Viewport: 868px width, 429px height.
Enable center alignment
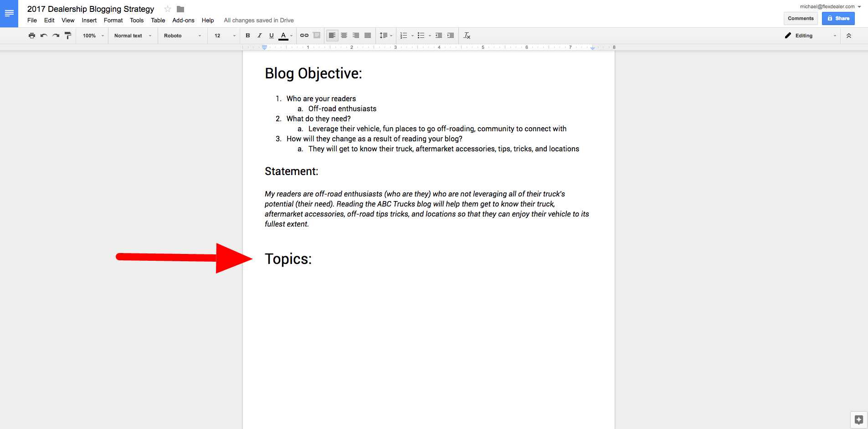(x=344, y=36)
